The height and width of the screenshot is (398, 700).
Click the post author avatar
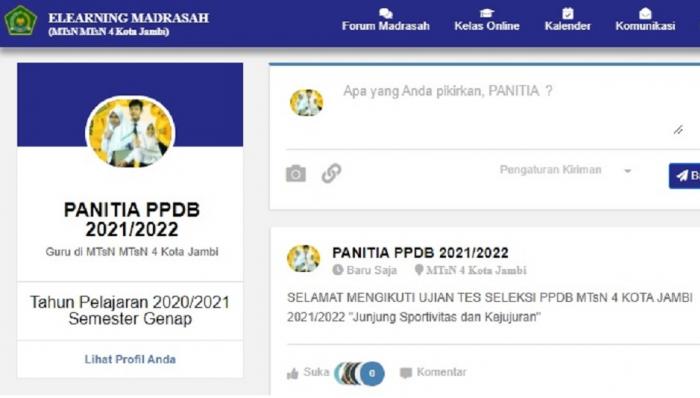(x=304, y=258)
